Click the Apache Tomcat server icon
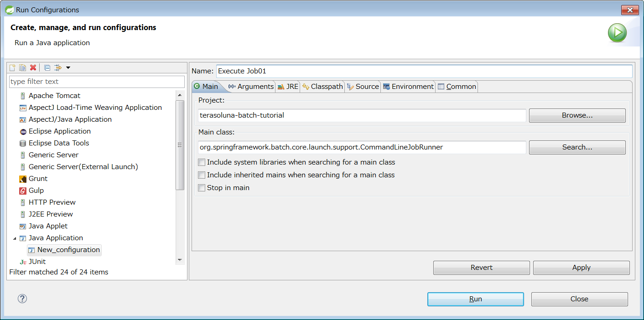Image resolution: width=644 pixels, height=320 pixels. pos(23,96)
